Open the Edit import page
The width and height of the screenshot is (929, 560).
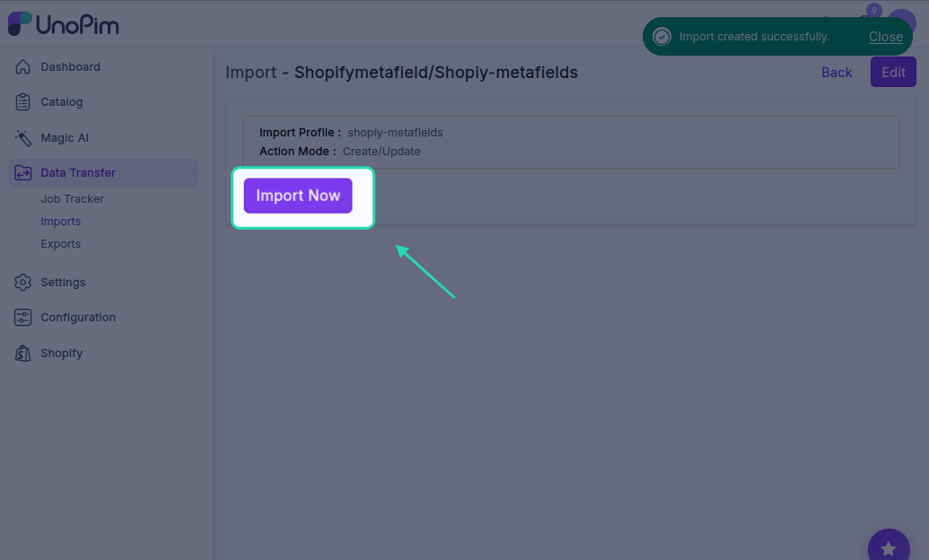coord(893,73)
